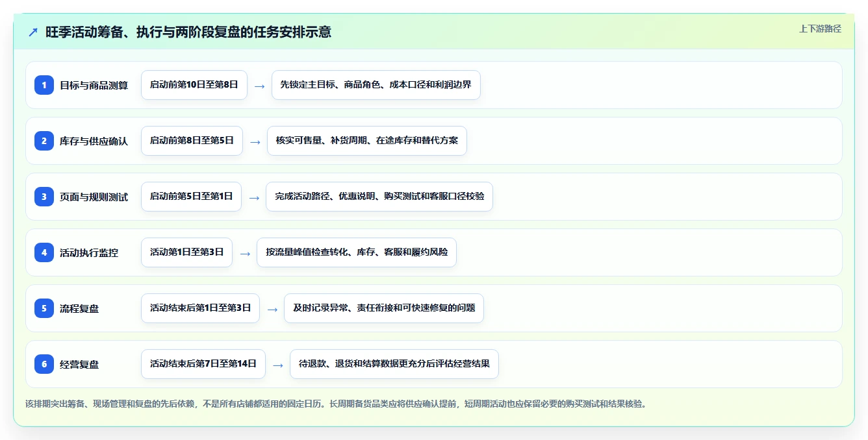868x440 pixels.
Task: Click the 活动执行监控 label
Action: click(89, 252)
